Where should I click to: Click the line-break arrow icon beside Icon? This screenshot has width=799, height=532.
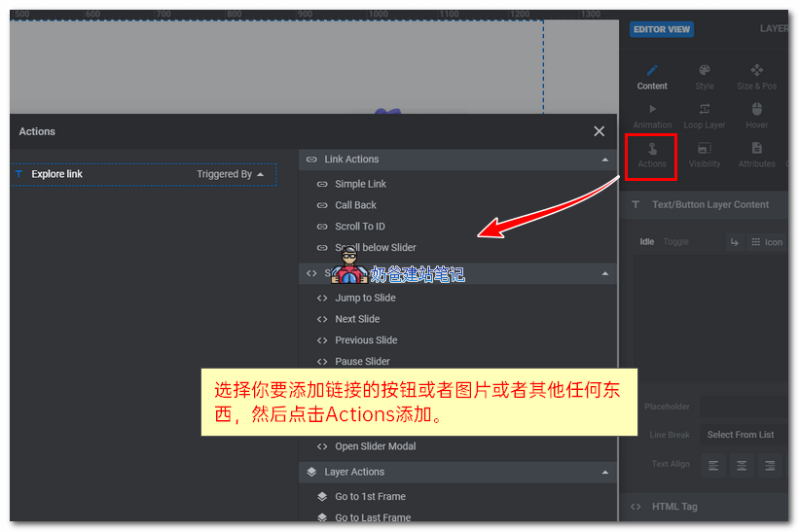[735, 242]
